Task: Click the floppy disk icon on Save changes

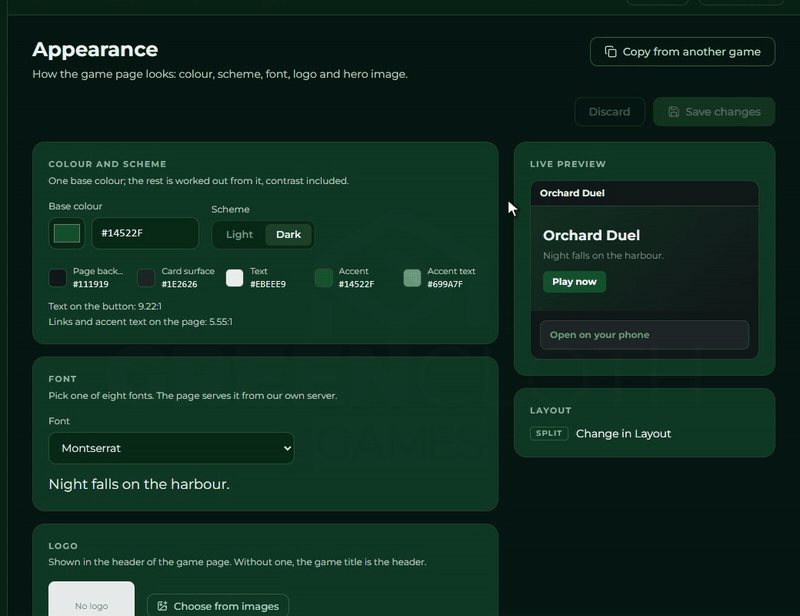Action: (x=673, y=112)
